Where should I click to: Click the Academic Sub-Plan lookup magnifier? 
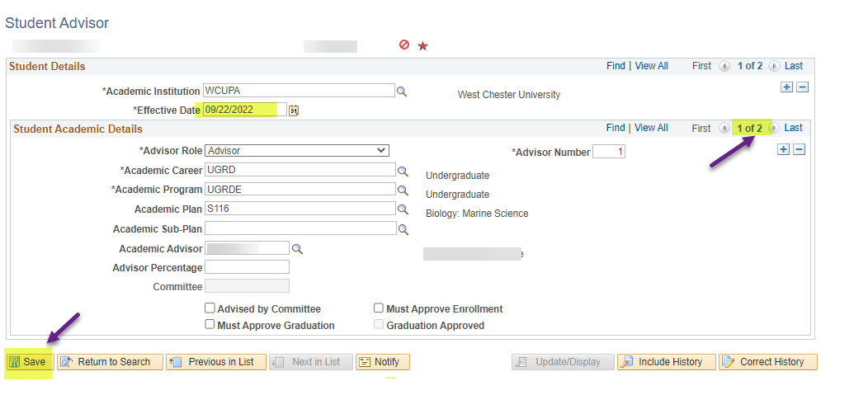tap(403, 229)
